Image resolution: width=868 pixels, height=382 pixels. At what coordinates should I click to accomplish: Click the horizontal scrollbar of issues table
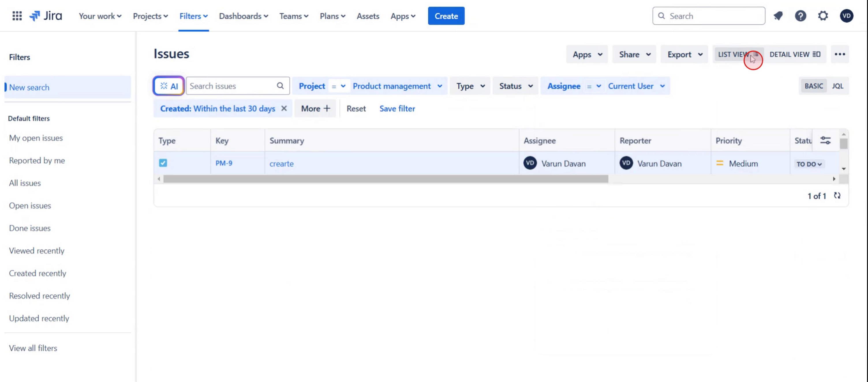pyautogui.click(x=386, y=179)
